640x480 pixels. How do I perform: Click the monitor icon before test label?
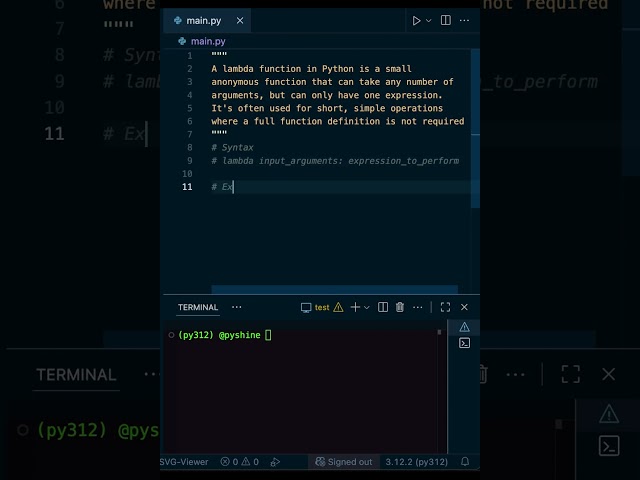pyautogui.click(x=306, y=307)
